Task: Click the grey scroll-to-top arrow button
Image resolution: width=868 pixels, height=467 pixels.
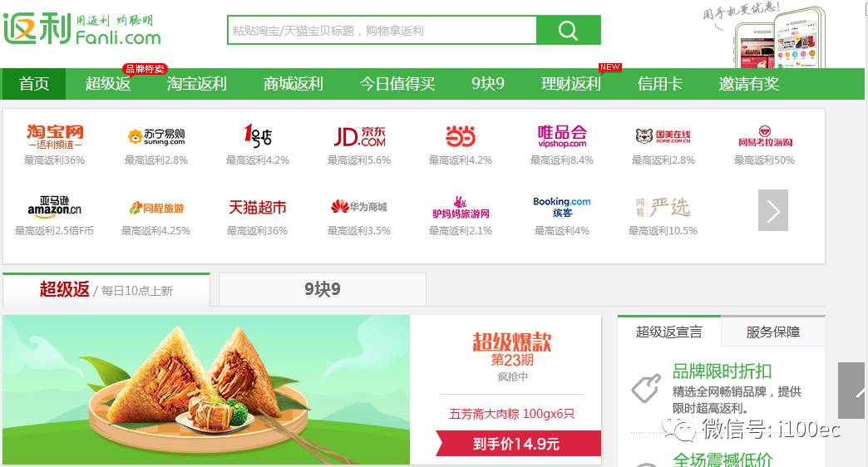Action: click(852, 391)
